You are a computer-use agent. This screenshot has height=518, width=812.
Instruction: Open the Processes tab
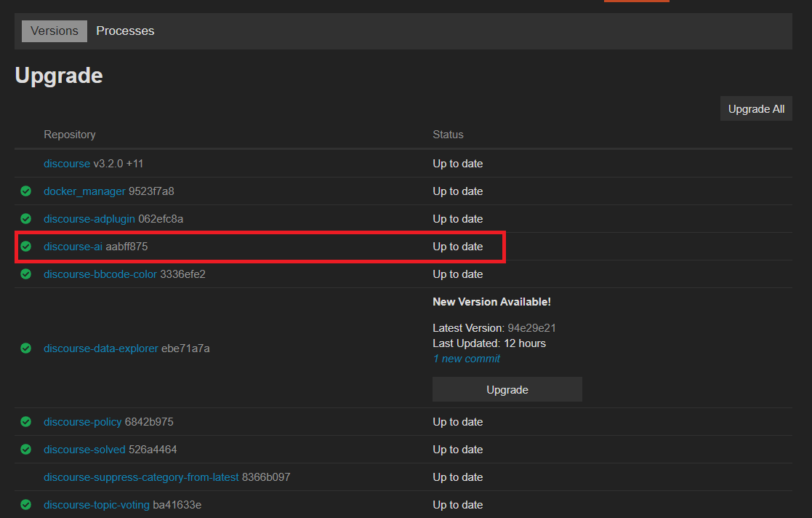[x=125, y=31]
